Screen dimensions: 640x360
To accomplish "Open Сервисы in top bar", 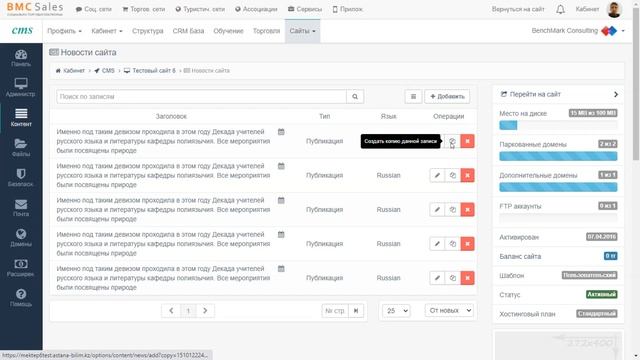I will pos(304,9).
